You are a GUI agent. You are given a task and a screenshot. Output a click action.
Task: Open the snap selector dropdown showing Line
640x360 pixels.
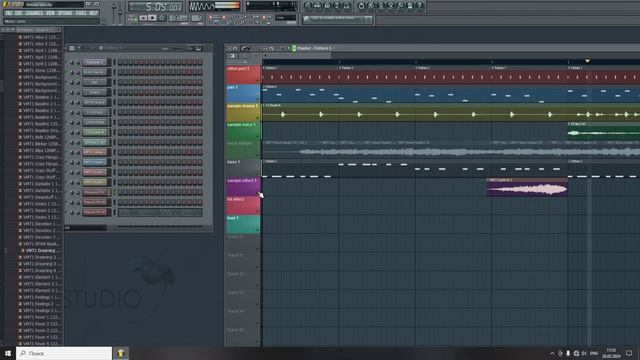285,18
